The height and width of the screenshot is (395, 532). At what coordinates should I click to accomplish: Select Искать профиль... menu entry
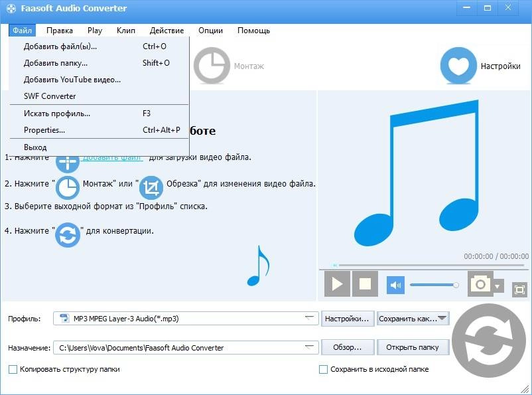click(x=99, y=114)
